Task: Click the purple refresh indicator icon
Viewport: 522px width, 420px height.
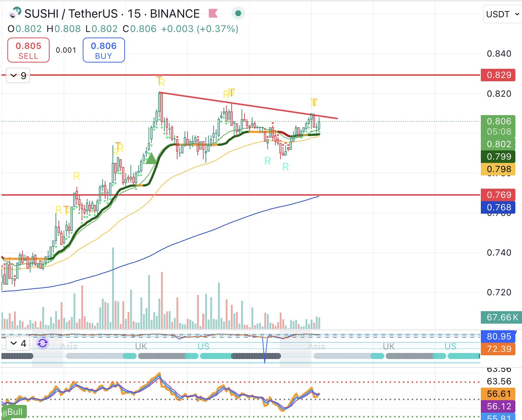Action: (x=43, y=344)
